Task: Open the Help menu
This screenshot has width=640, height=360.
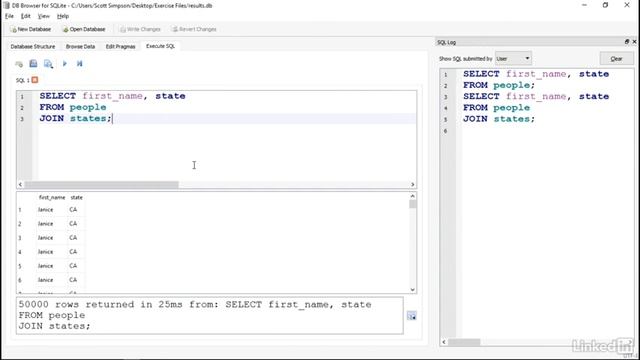Action: 63,16
